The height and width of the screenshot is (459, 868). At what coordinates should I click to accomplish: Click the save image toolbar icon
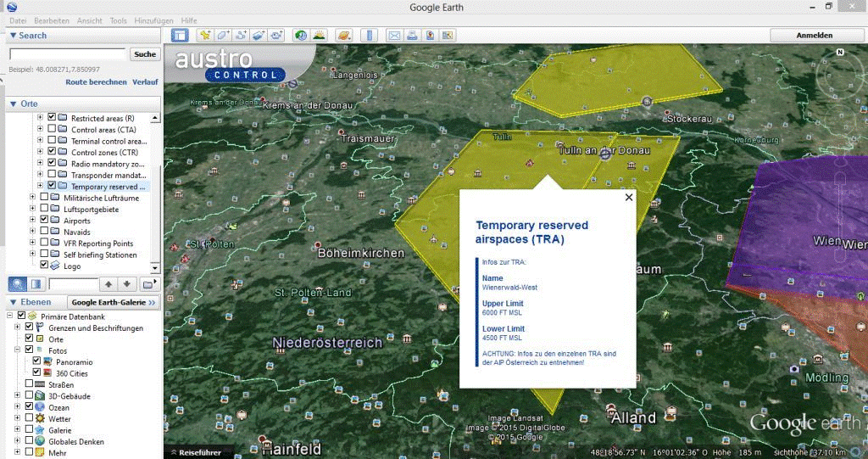click(448, 36)
